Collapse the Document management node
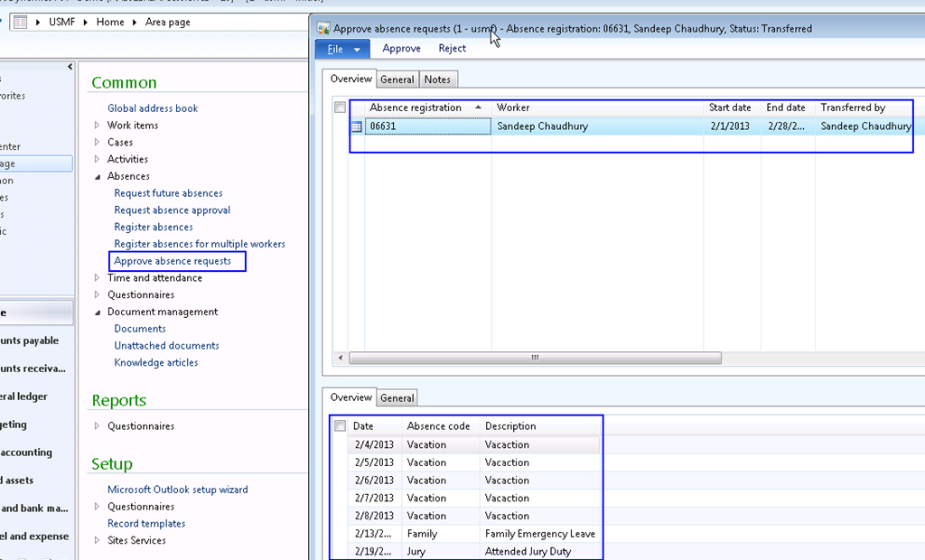Viewport: 925px width, 560px height. point(98,313)
